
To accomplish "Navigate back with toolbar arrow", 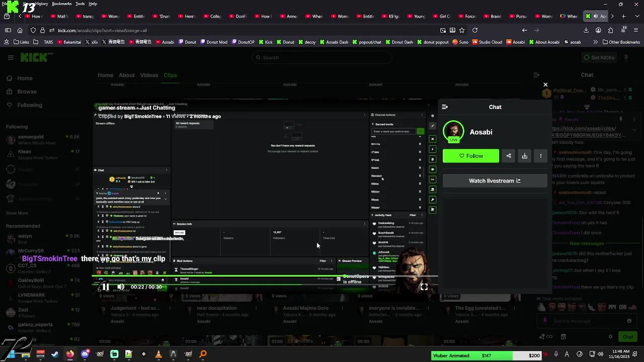I will tap(525, 30).
